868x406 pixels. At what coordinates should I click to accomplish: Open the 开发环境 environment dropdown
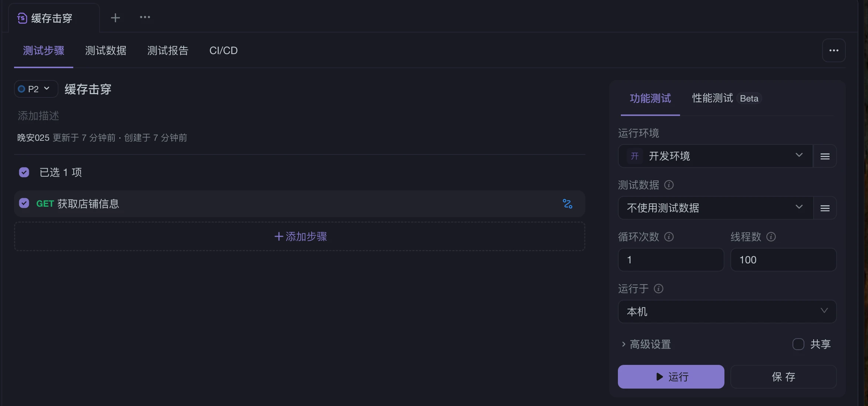click(x=715, y=156)
